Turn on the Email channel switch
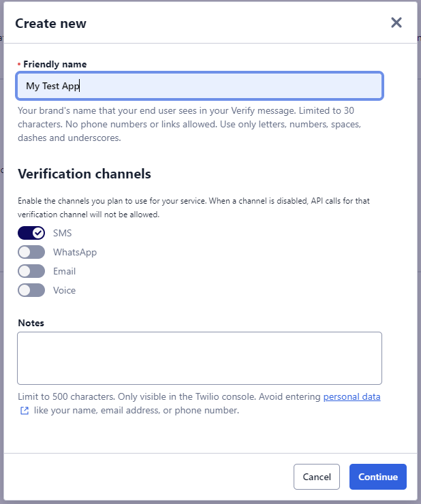 [x=31, y=271]
